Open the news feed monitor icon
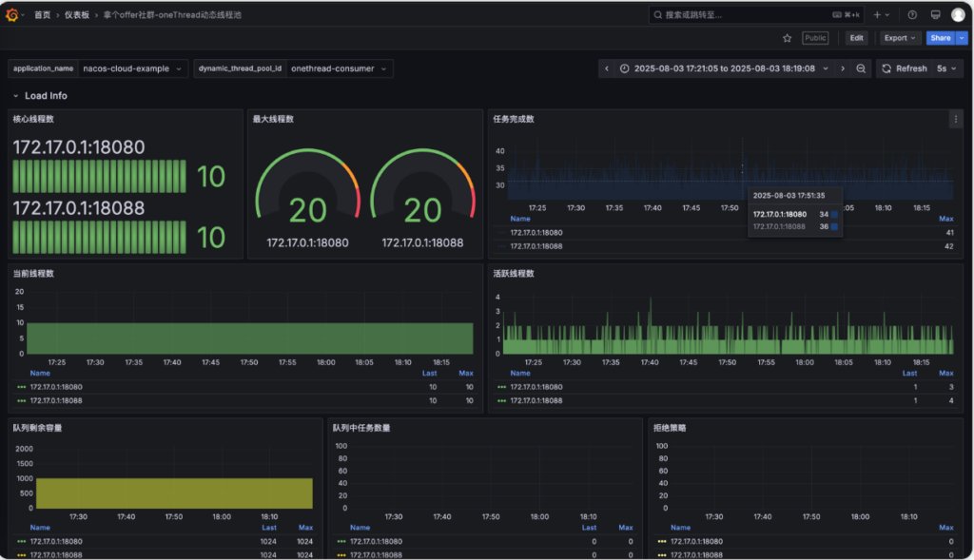 pyautogui.click(x=935, y=15)
